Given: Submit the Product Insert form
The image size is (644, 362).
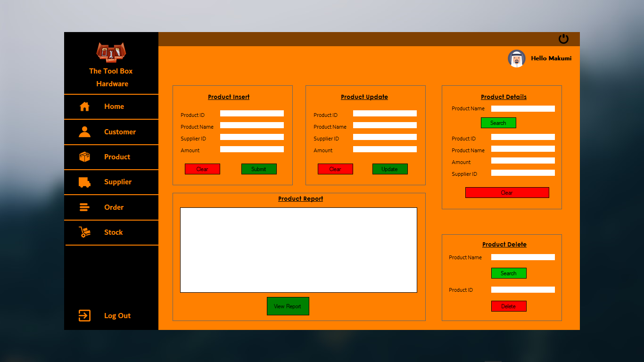Looking at the screenshot, I should pos(259,169).
